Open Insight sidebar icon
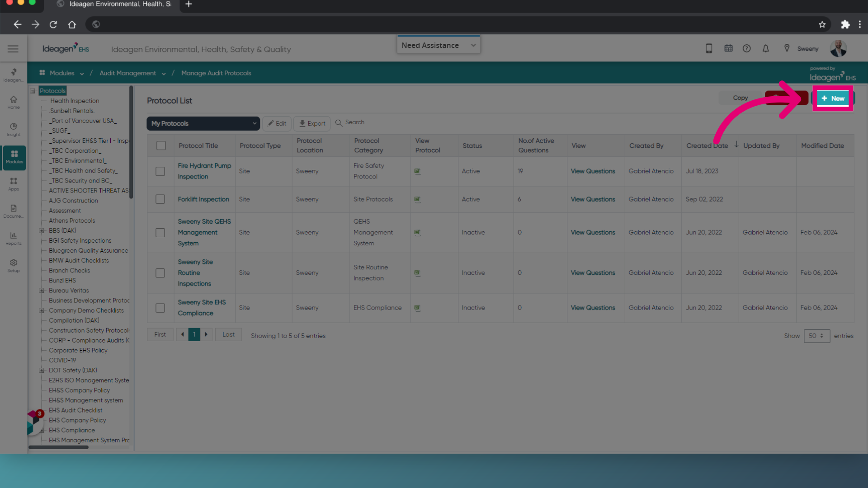 pyautogui.click(x=14, y=130)
